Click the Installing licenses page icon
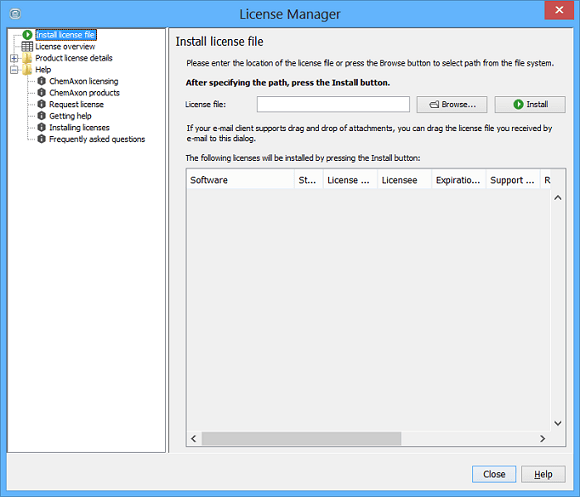 pos(42,127)
